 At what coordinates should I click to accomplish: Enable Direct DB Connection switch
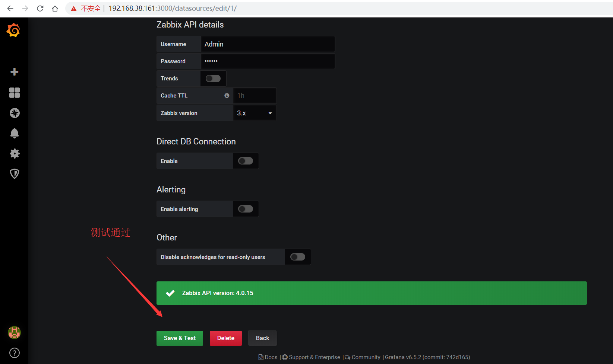[x=246, y=161]
